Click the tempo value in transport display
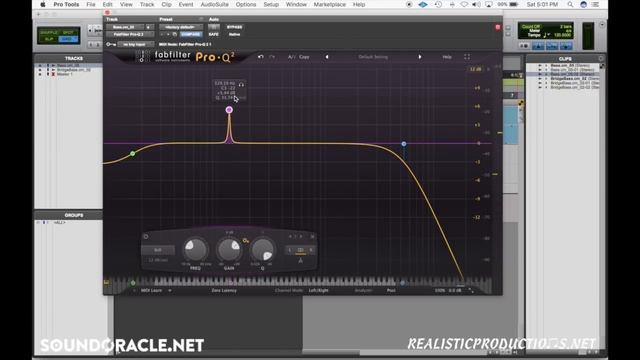 pyautogui.click(x=562, y=35)
